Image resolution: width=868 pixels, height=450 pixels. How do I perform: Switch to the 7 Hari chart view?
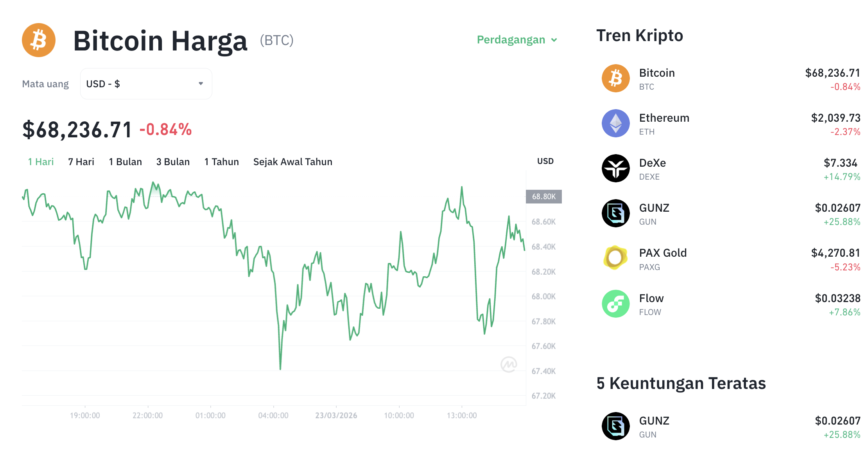click(x=81, y=161)
